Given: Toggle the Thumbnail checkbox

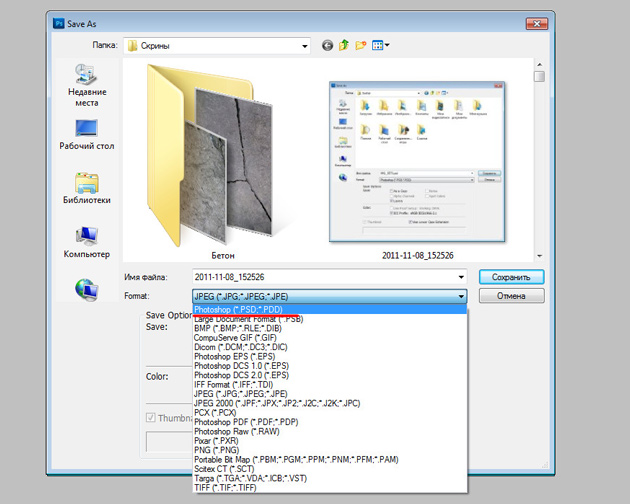Looking at the screenshot, I should click(151, 418).
